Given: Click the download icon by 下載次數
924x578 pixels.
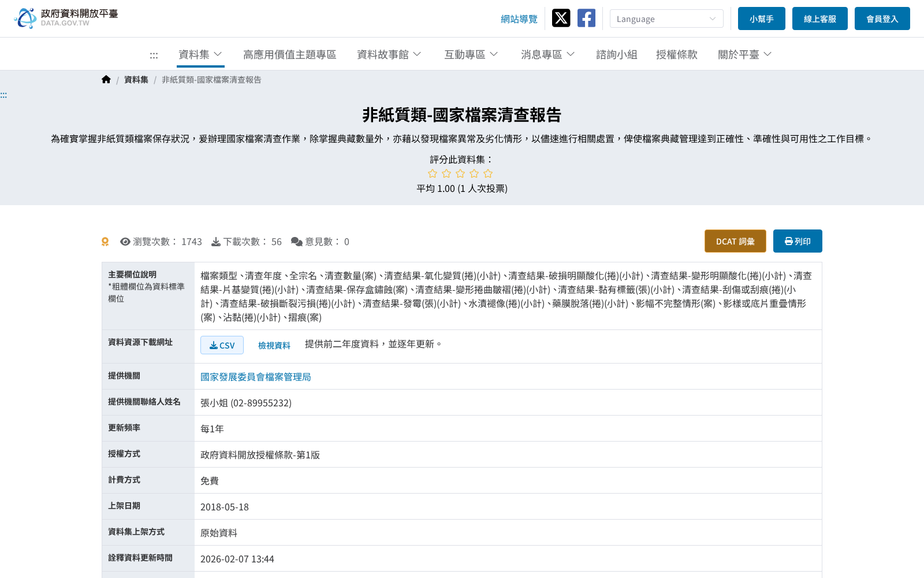Looking at the screenshot, I should (216, 242).
